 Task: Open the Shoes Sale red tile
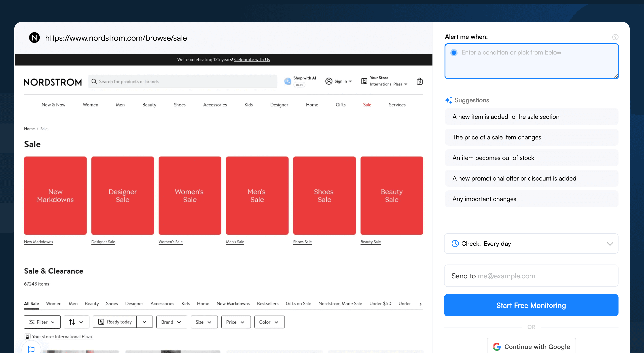click(x=324, y=196)
